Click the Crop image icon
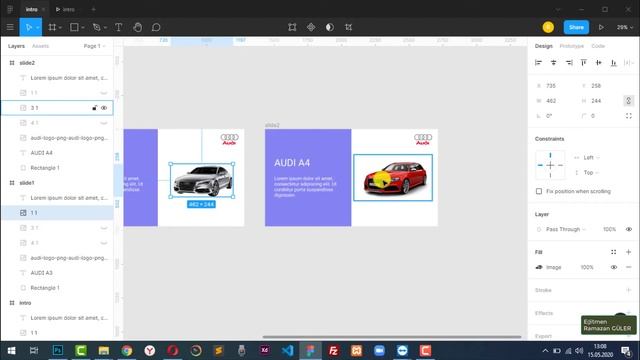Image resolution: width=640 pixels, height=360 pixels. click(x=348, y=27)
